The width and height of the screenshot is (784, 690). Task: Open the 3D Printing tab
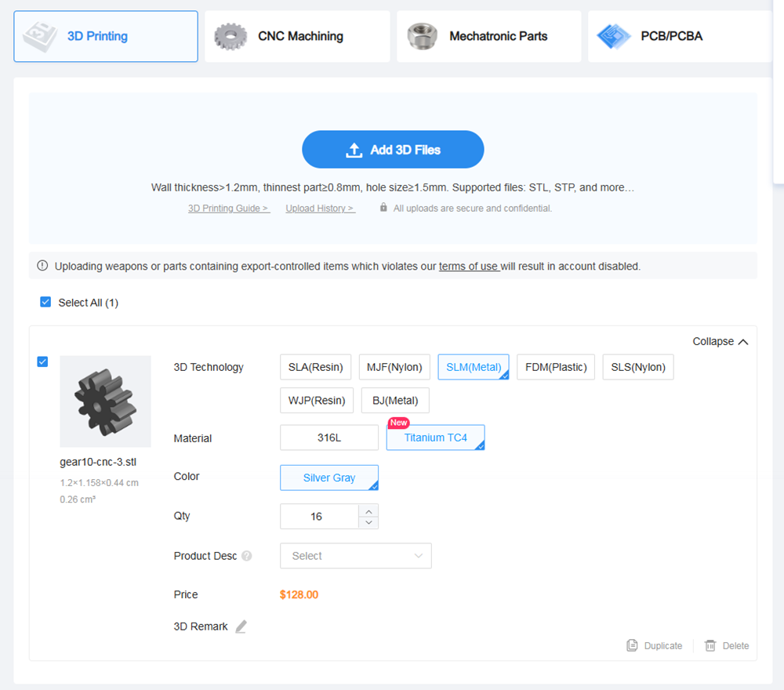coord(106,37)
